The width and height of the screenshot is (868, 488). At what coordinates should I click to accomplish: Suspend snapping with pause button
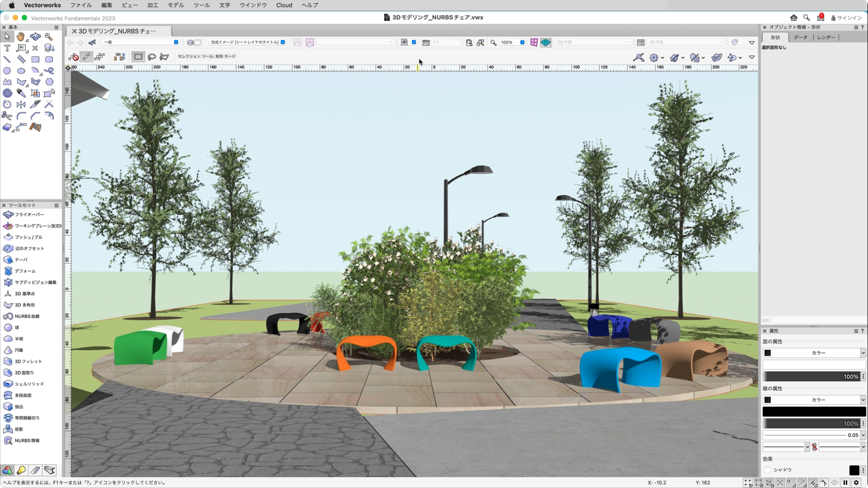845,482
